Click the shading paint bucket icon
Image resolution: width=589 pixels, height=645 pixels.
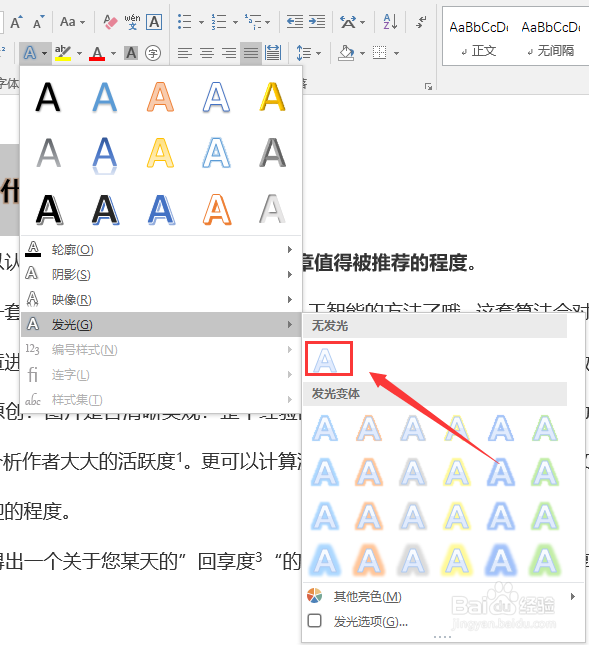[346, 53]
